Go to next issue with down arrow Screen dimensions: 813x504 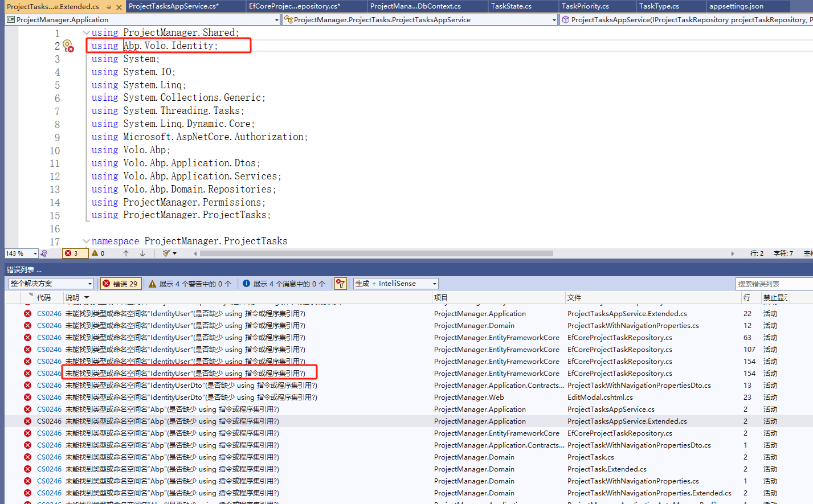142,253
